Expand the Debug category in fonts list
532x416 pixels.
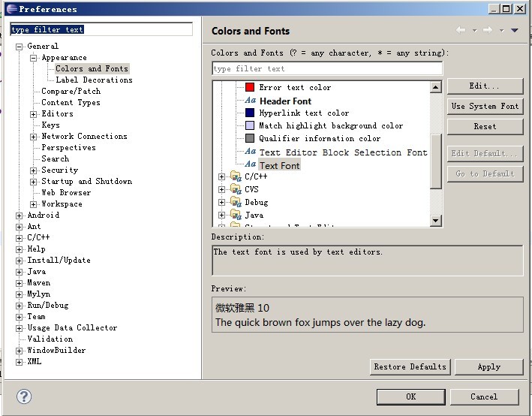221,203
